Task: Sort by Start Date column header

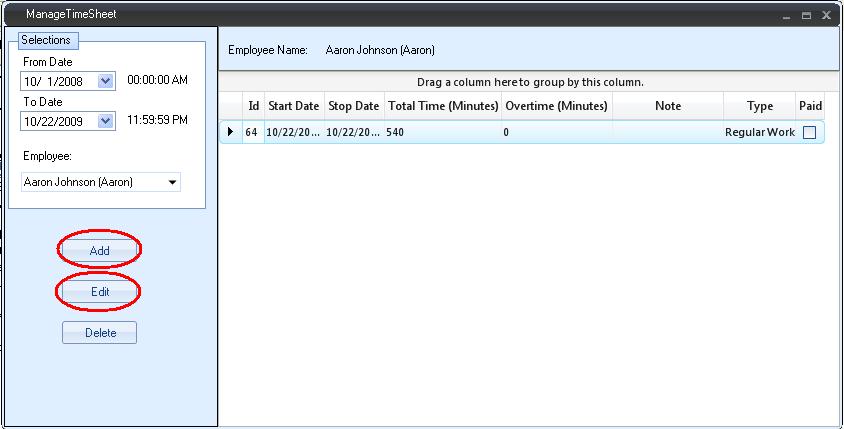Action: pyautogui.click(x=293, y=106)
